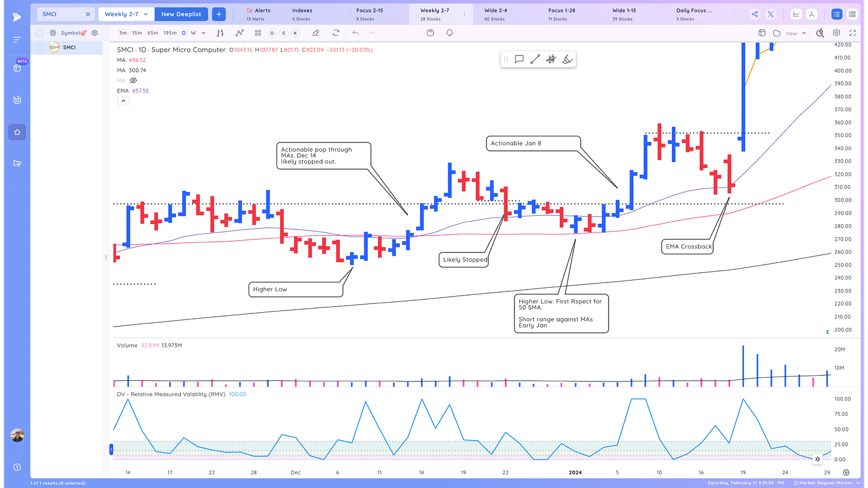Switch to the Focus 1-28 tab
The width and height of the screenshot is (868, 488).
[561, 14]
